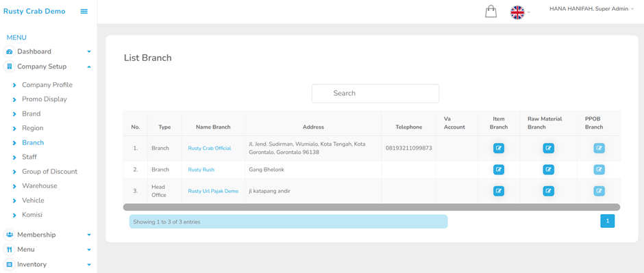Click the Dashboard gauge icon
The width and height of the screenshot is (644, 273).
(x=10, y=51)
